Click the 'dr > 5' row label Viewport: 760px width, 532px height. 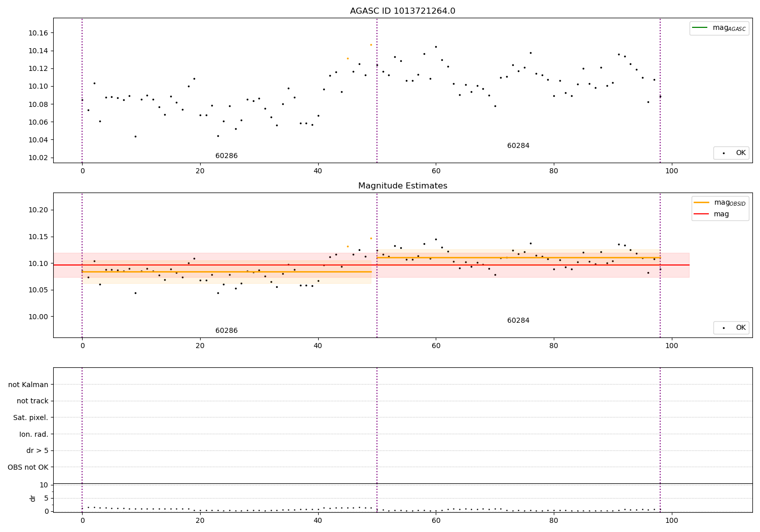pyautogui.click(x=37, y=450)
